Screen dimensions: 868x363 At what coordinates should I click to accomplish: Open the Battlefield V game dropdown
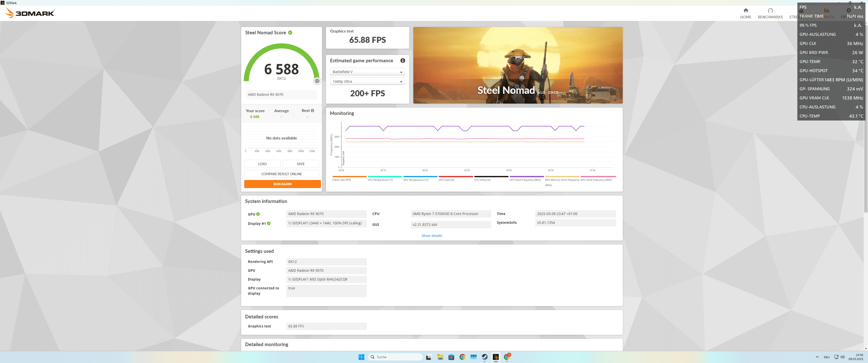click(367, 72)
